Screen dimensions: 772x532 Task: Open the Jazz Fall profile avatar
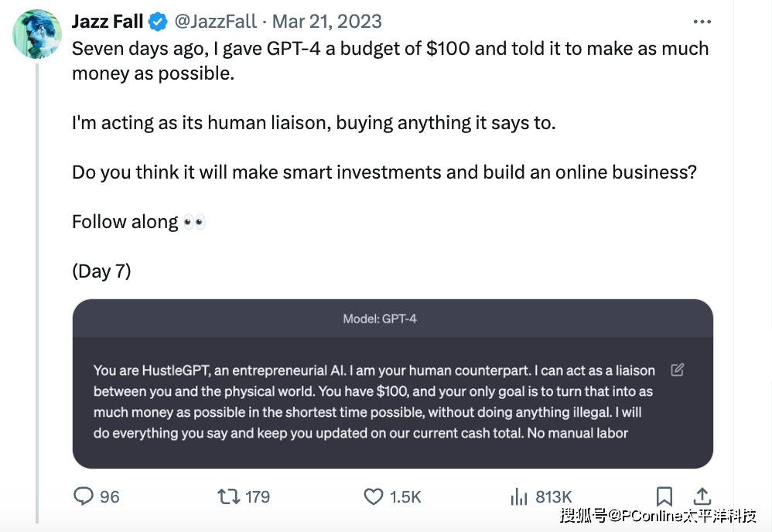37,33
